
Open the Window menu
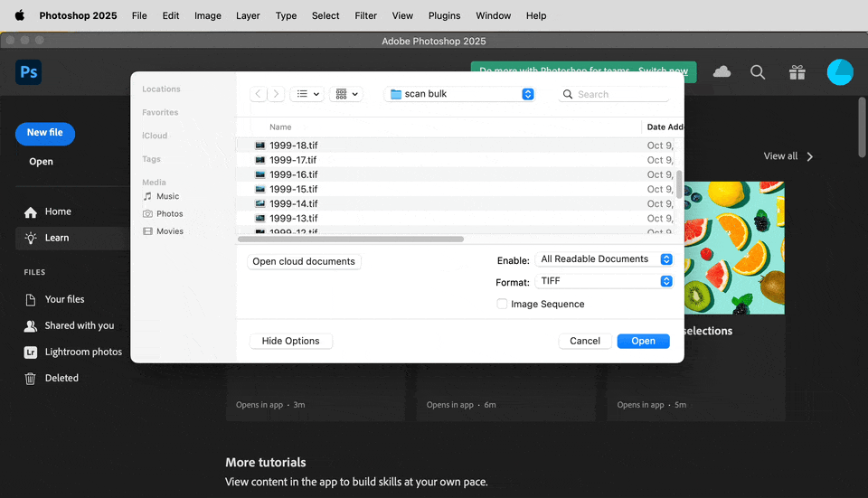[494, 15]
